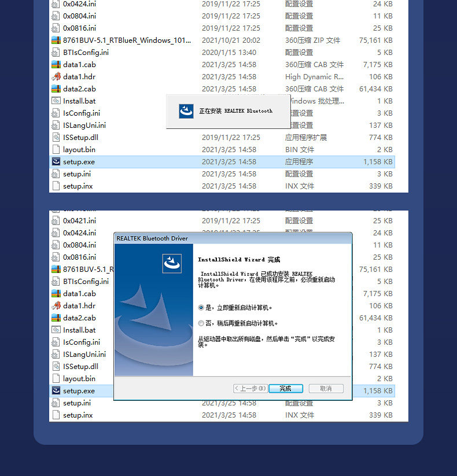
Task: Click the 完成 (Finish) button
Action: 285,389
